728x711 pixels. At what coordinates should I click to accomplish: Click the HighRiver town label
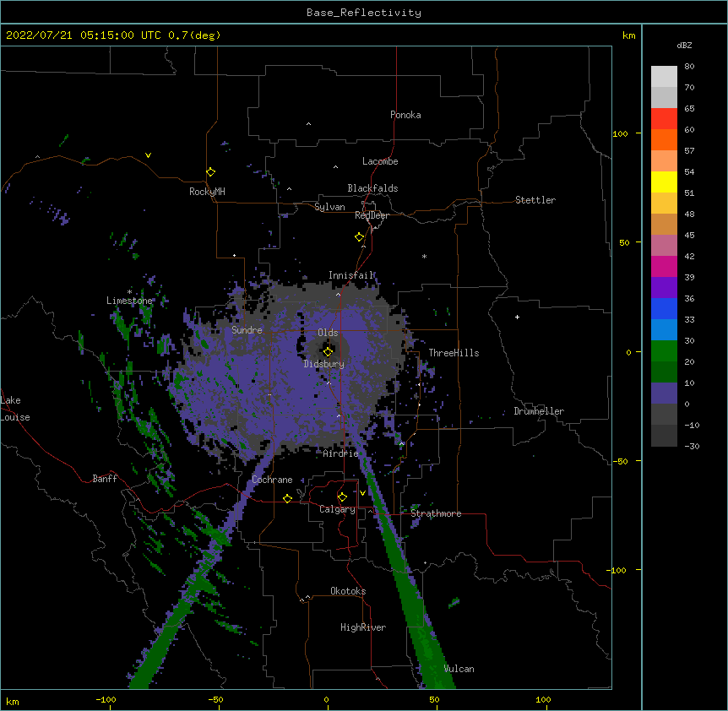click(x=363, y=627)
